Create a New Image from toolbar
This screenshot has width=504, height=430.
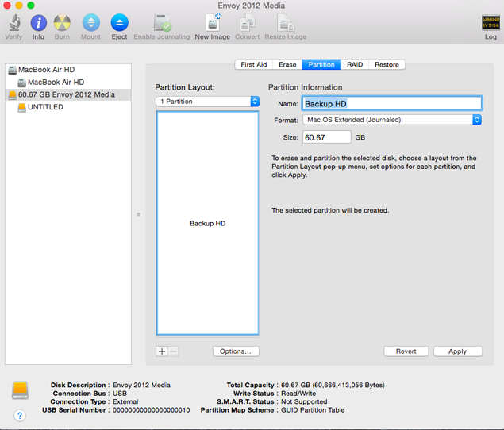point(214,22)
